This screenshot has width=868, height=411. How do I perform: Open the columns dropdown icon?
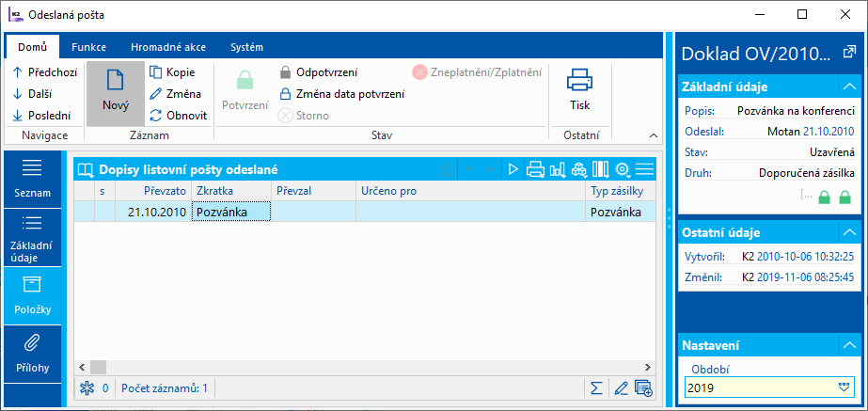[601, 169]
